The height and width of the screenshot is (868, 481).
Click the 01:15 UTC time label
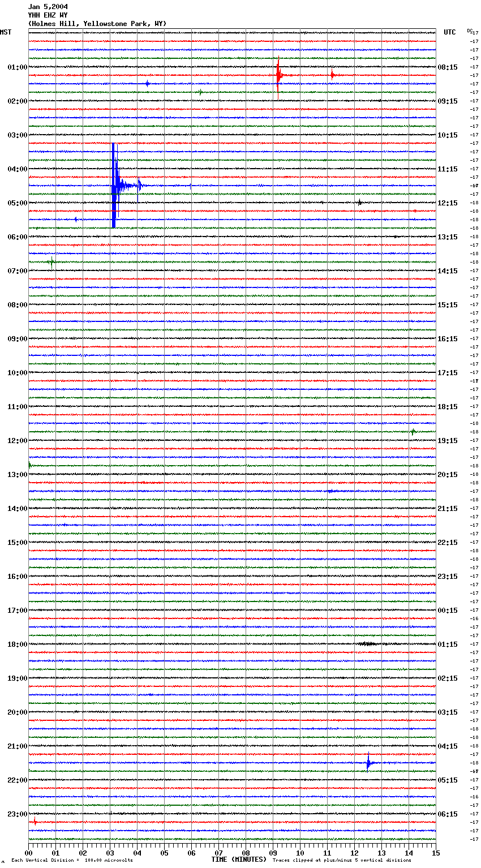click(448, 644)
